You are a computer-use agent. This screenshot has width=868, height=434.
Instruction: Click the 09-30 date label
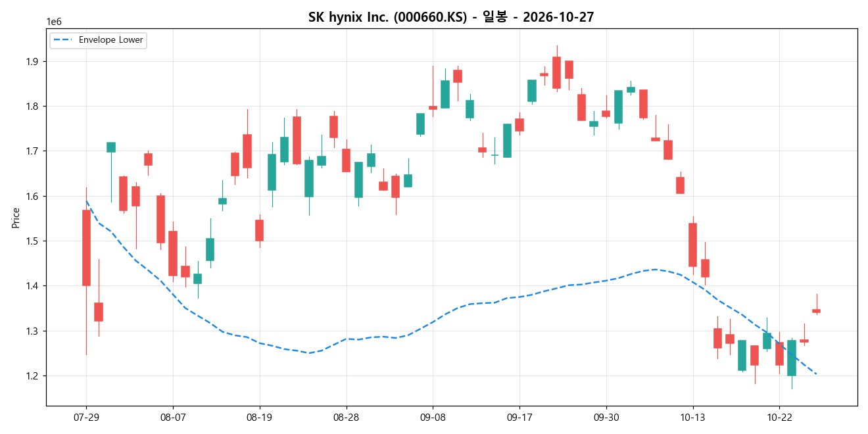tap(606, 417)
